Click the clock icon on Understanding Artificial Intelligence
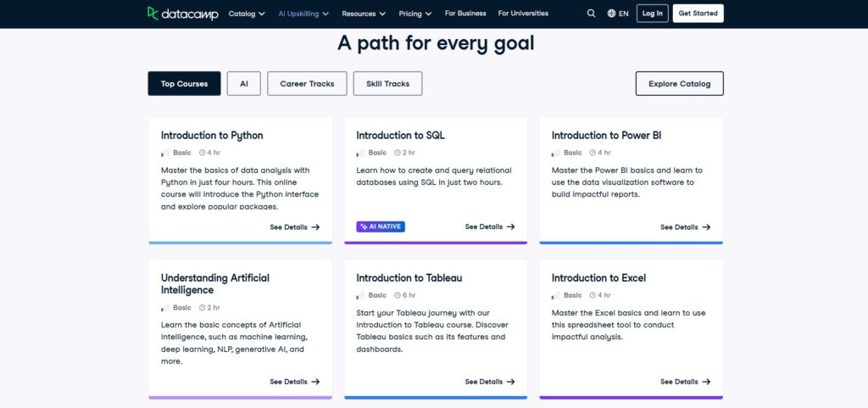Screen dimensions: 868x408 coord(202,307)
